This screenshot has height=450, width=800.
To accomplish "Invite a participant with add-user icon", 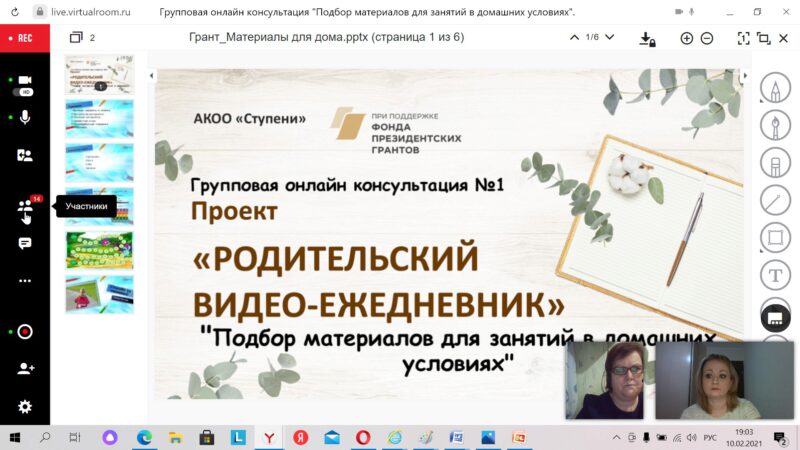I will [x=25, y=368].
